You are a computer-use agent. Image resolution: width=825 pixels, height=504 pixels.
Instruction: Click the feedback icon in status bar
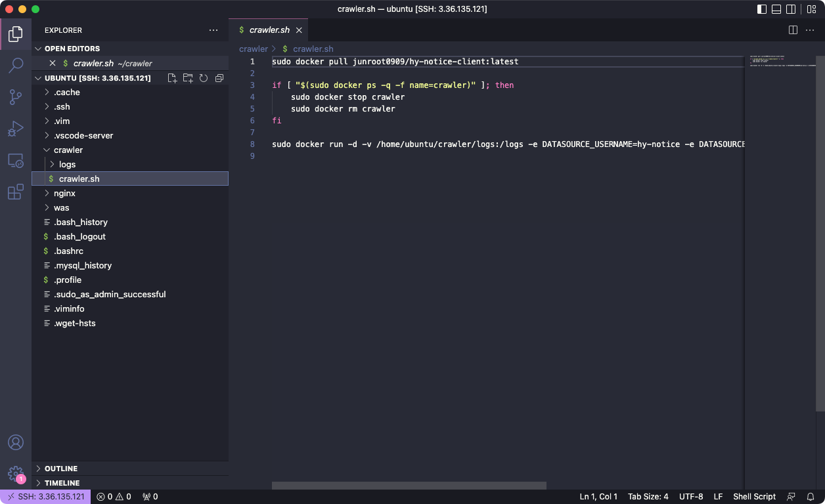(x=791, y=497)
